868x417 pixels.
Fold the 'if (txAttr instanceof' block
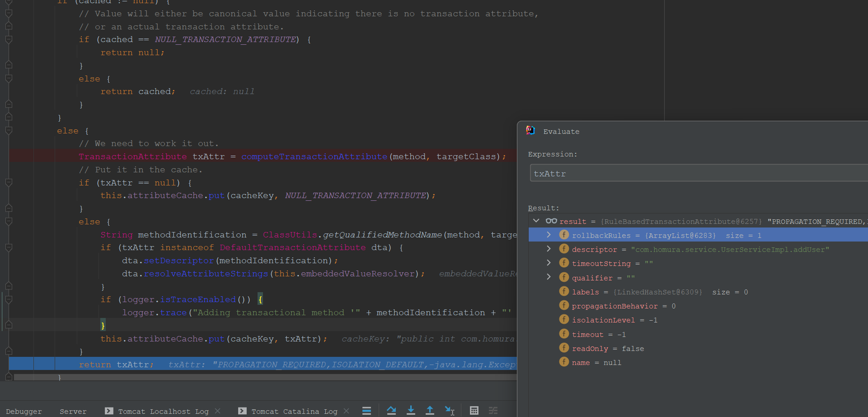tap(9, 247)
